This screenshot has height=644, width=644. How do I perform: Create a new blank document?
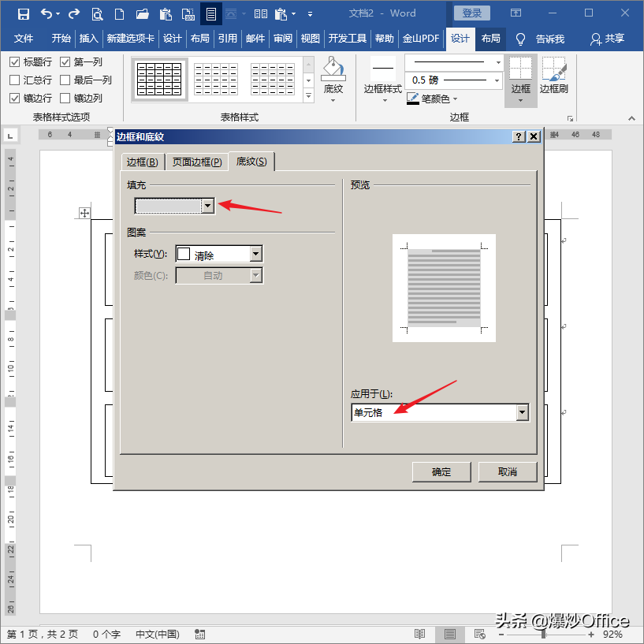click(120, 14)
